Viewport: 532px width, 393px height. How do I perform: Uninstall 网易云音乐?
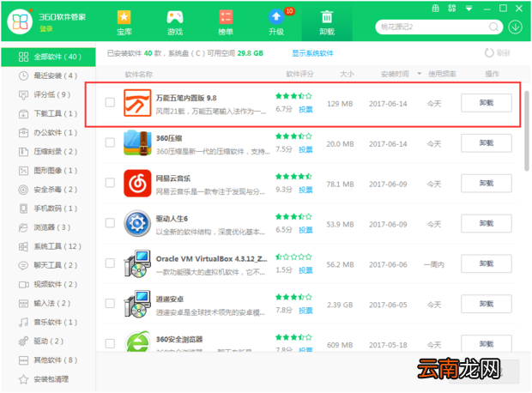click(487, 184)
